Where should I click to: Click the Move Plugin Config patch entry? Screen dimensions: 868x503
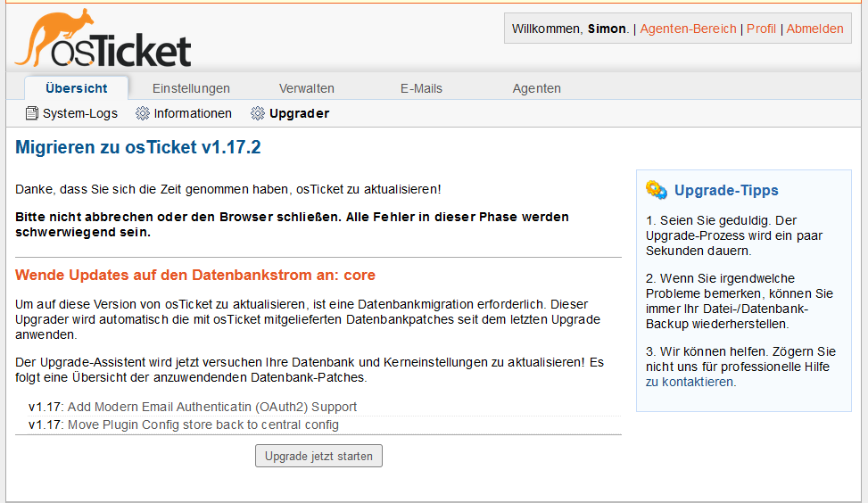tap(203, 425)
